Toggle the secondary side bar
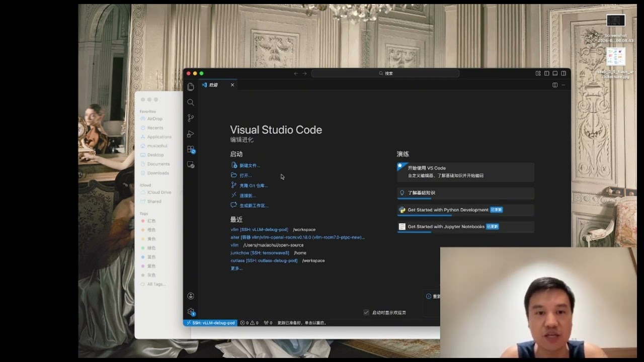The image size is (644, 362). point(563,73)
